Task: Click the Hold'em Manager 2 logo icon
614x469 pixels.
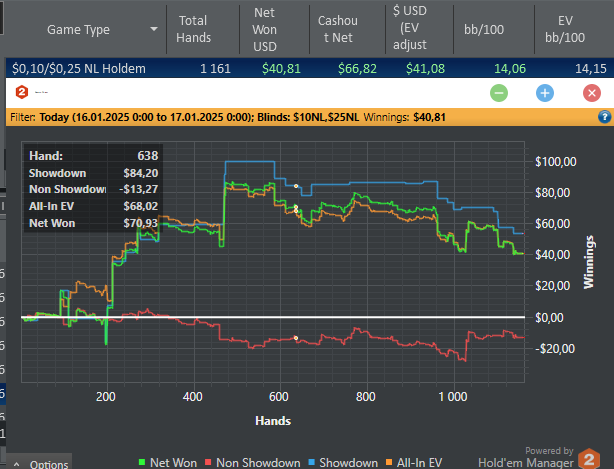Action: [x=22, y=92]
